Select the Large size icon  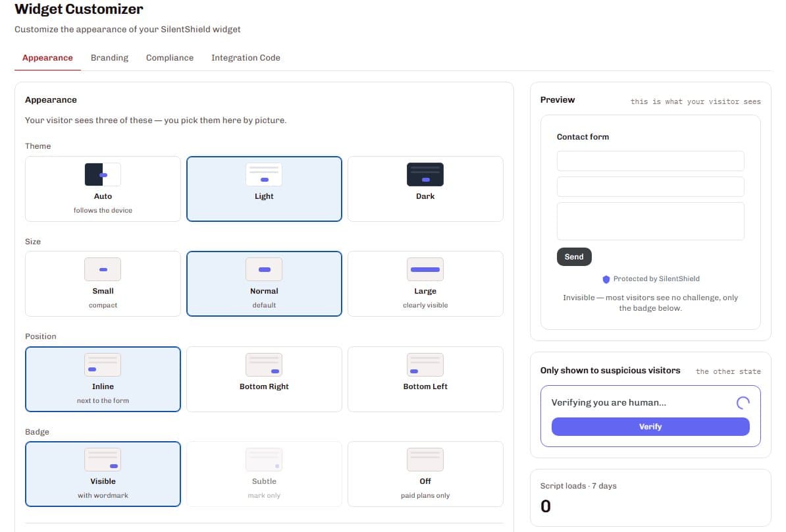(425, 269)
